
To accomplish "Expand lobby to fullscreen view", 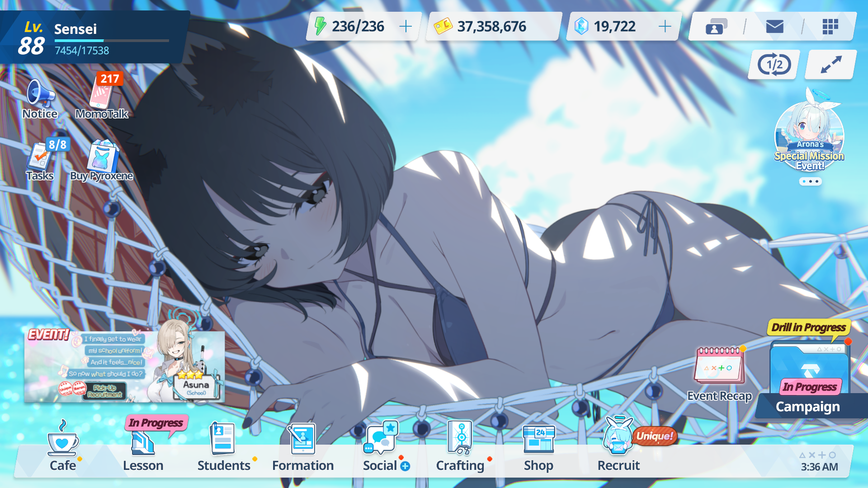I will click(831, 65).
